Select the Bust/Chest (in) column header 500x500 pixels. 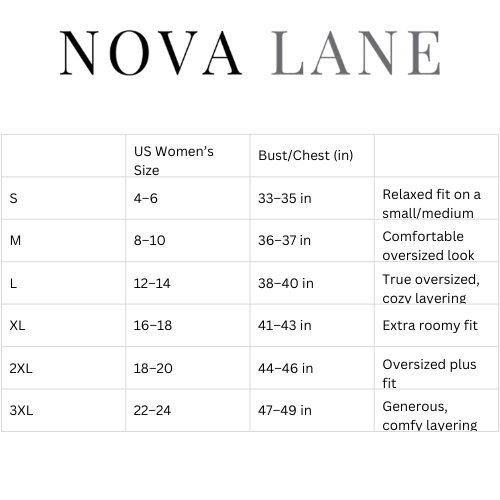[306, 155]
